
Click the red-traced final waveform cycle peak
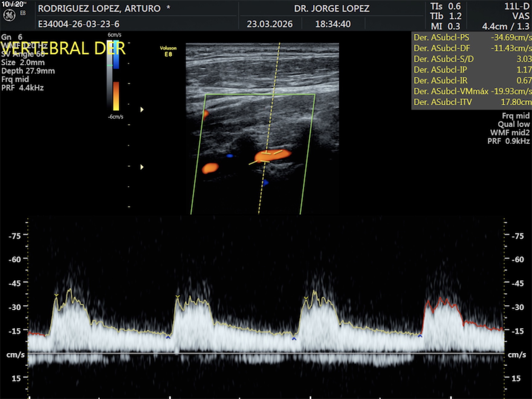[x=440, y=300]
